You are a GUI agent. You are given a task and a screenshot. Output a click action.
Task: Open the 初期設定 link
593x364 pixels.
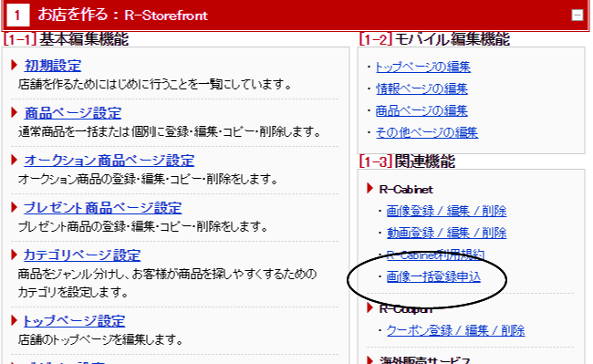coord(53,66)
